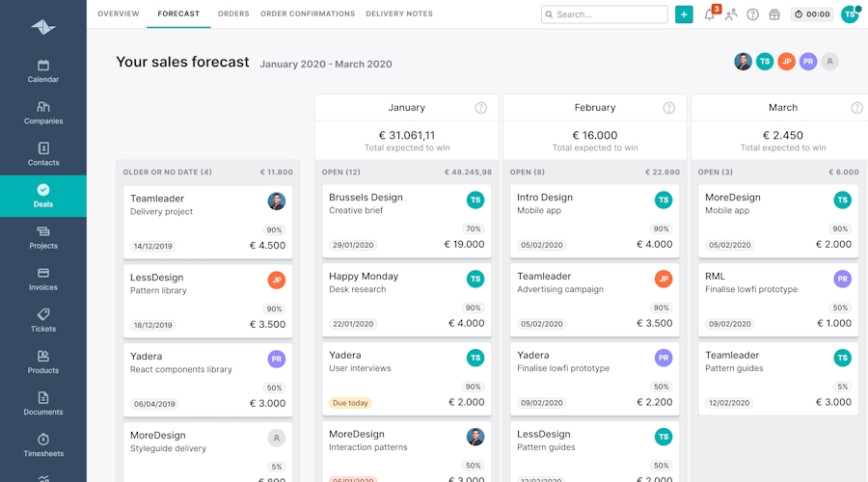Show February column help info

click(x=669, y=108)
